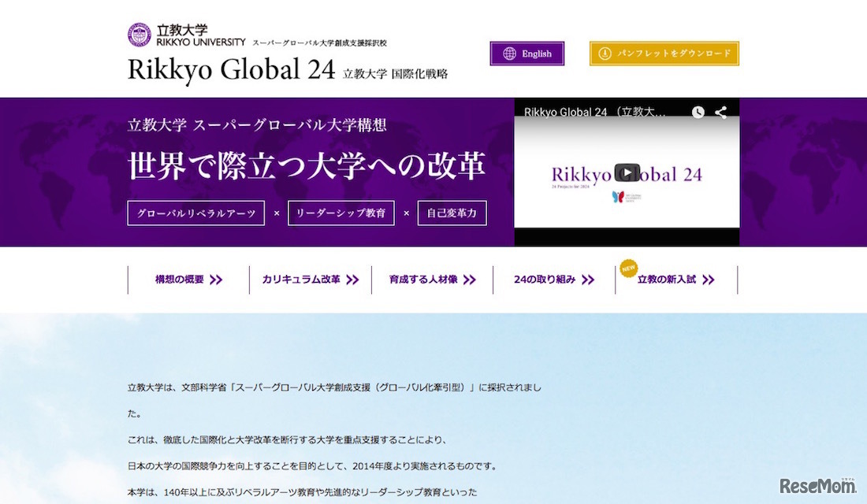Click the Share icon in the video player
Screen dimensions: 867x504
coord(720,112)
